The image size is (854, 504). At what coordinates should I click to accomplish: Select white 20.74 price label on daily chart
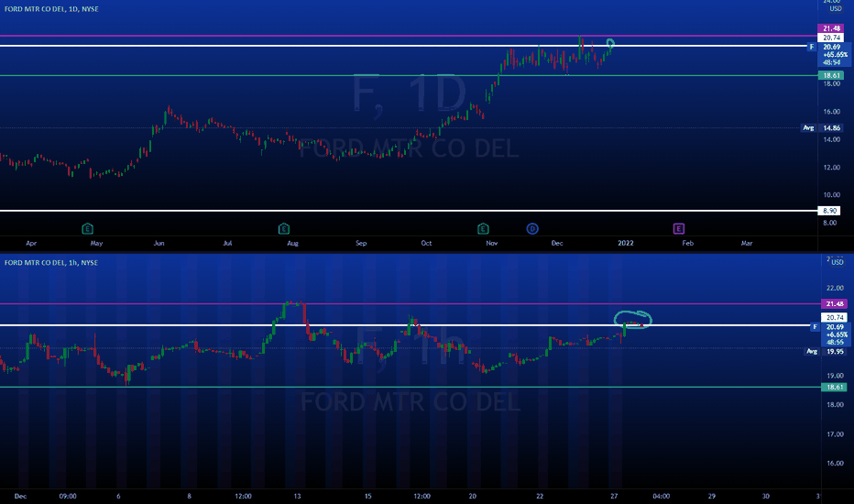tap(831, 38)
